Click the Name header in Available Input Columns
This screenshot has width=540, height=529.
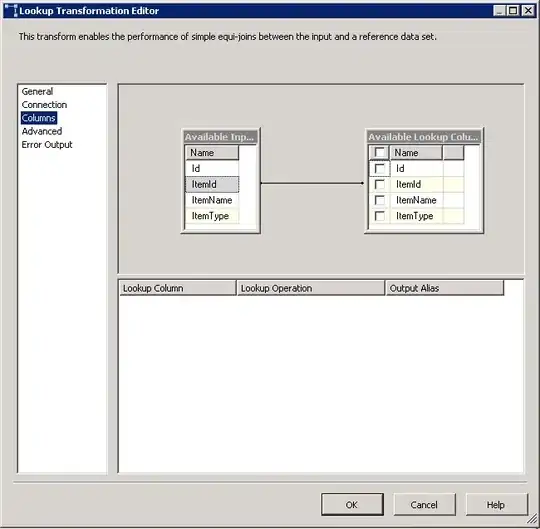(212, 153)
